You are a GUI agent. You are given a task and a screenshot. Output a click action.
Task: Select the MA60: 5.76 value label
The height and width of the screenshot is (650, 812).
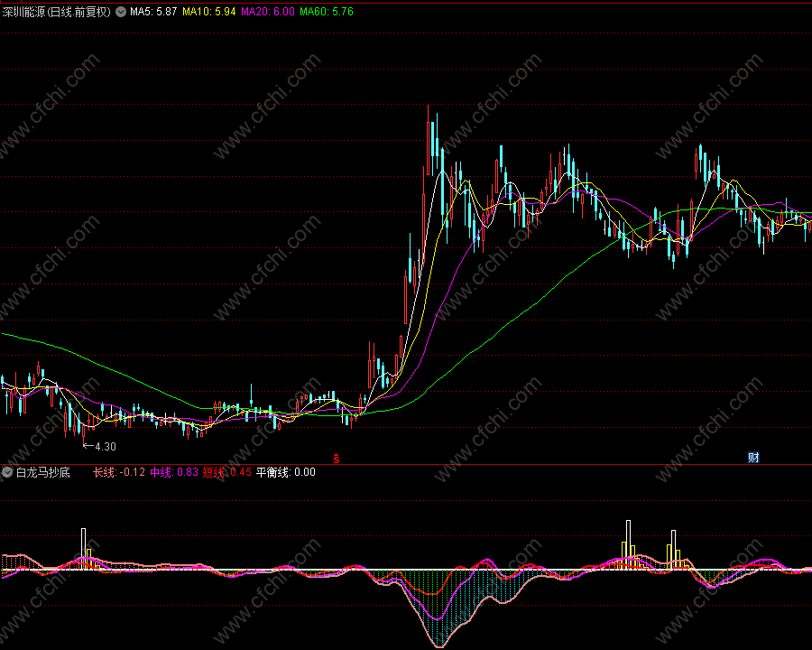point(327,12)
